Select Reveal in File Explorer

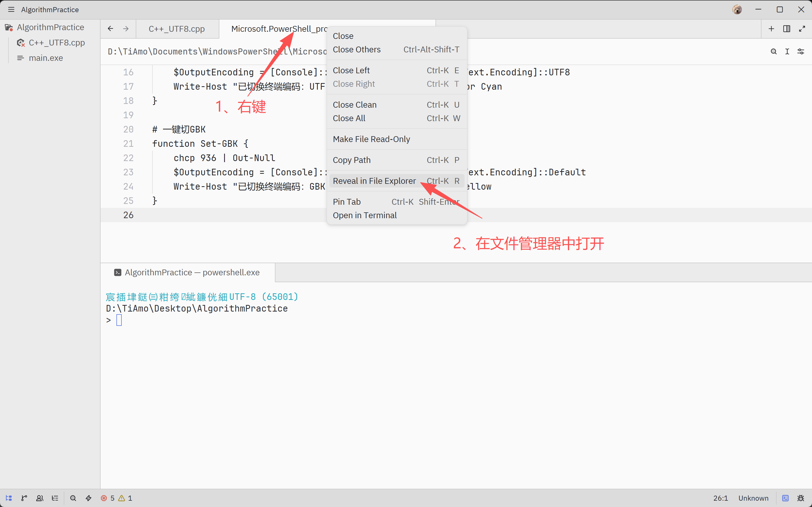(396, 181)
